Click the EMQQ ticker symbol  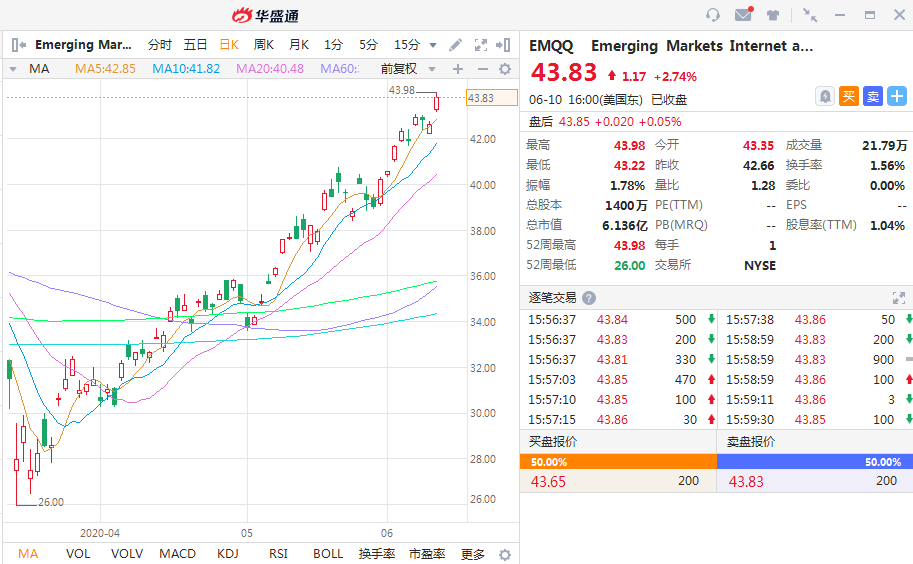click(x=551, y=46)
